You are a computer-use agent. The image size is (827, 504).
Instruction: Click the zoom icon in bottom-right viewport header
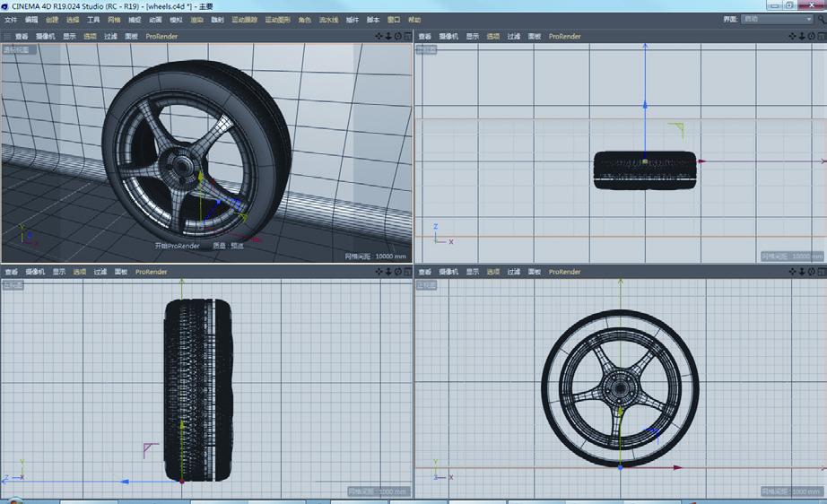click(802, 272)
